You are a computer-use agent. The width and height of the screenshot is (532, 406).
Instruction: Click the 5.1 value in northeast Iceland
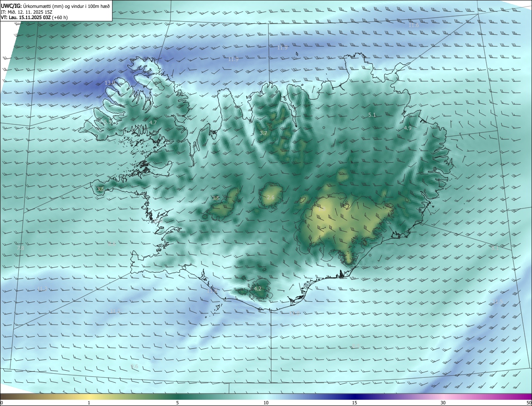(x=372, y=115)
